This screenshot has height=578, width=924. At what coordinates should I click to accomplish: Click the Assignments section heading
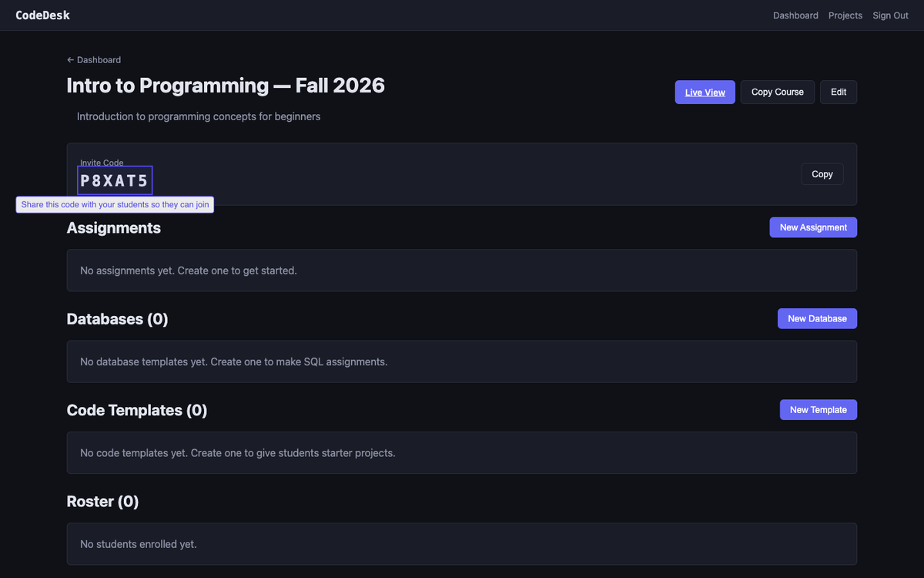click(x=114, y=228)
